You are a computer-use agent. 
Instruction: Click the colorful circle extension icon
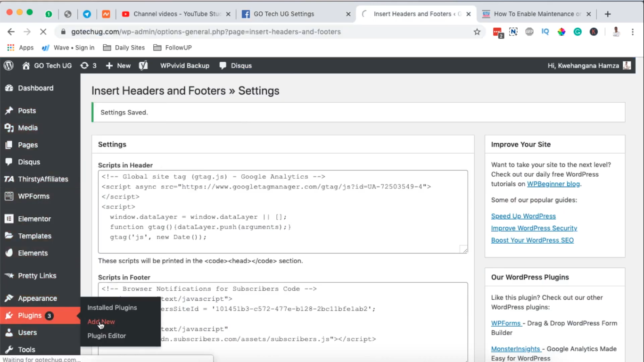point(561,32)
